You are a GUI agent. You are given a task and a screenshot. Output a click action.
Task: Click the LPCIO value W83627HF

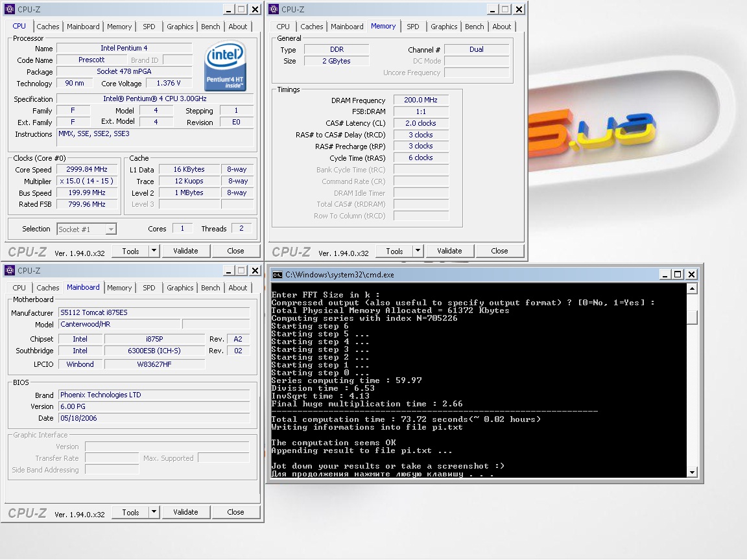[x=154, y=364]
